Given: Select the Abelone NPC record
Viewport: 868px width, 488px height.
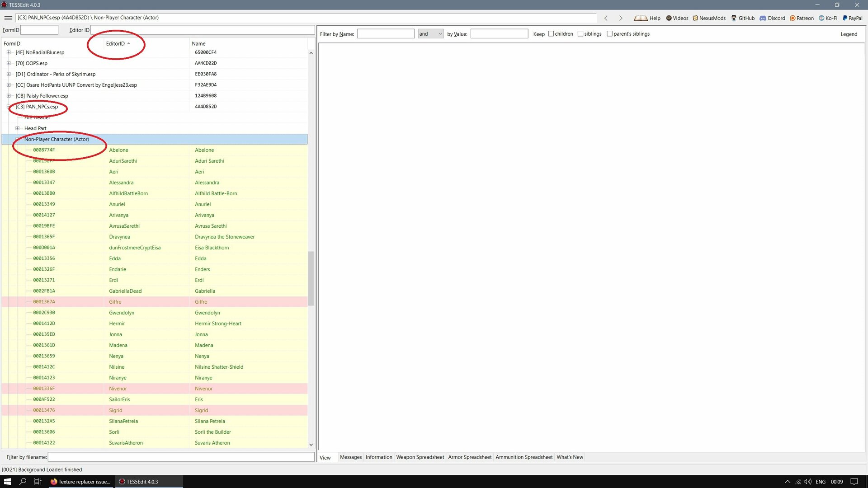Looking at the screenshot, I should (154, 150).
